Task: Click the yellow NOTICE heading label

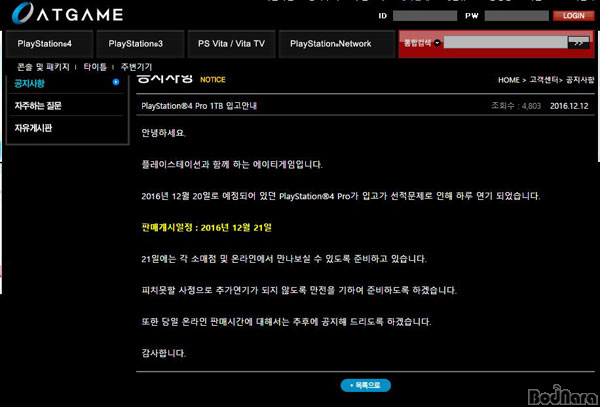Action: 213,80
